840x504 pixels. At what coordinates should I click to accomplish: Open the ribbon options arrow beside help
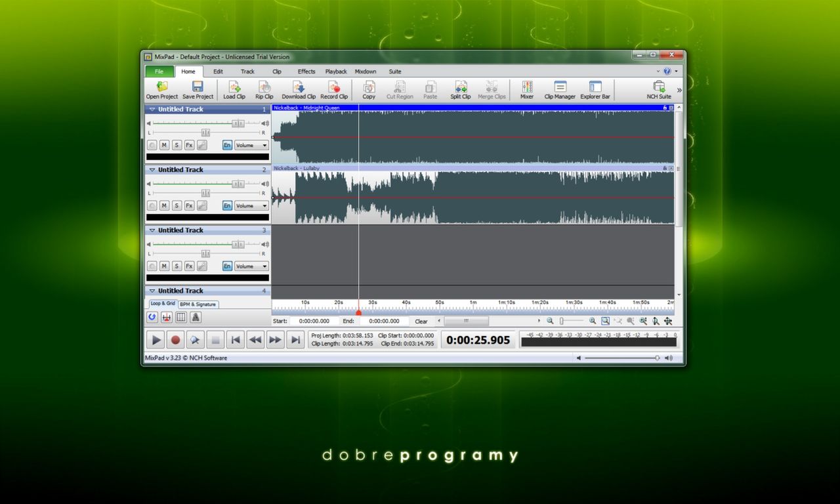pos(677,71)
